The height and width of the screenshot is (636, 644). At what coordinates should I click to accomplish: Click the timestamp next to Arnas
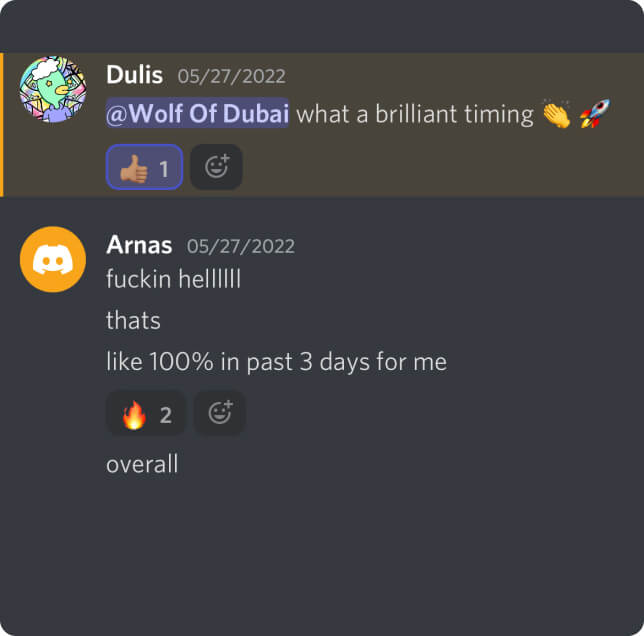(x=241, y=246)
